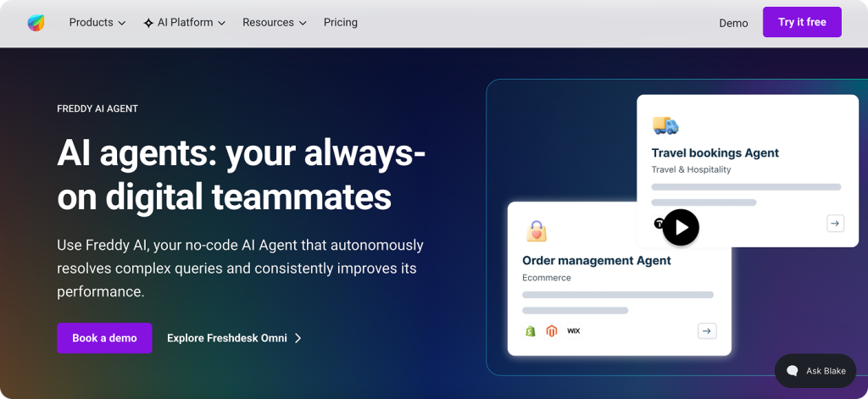Open the AI Platform menu
This screenshot has width=868, height=399.
pos(184,23)
